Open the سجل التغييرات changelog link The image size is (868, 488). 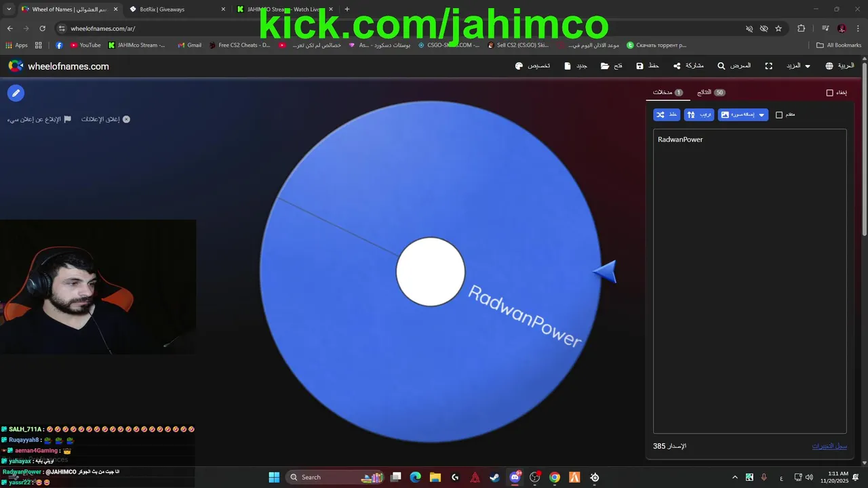coord(829,446)
